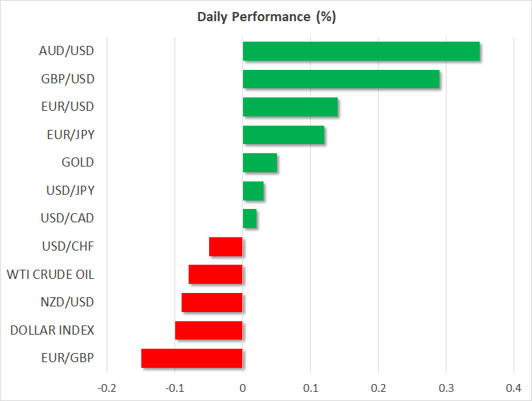This screenshot has width=532, height=401.
Task: Select the EUR/JPY green bar
Action: pos(283,135)
